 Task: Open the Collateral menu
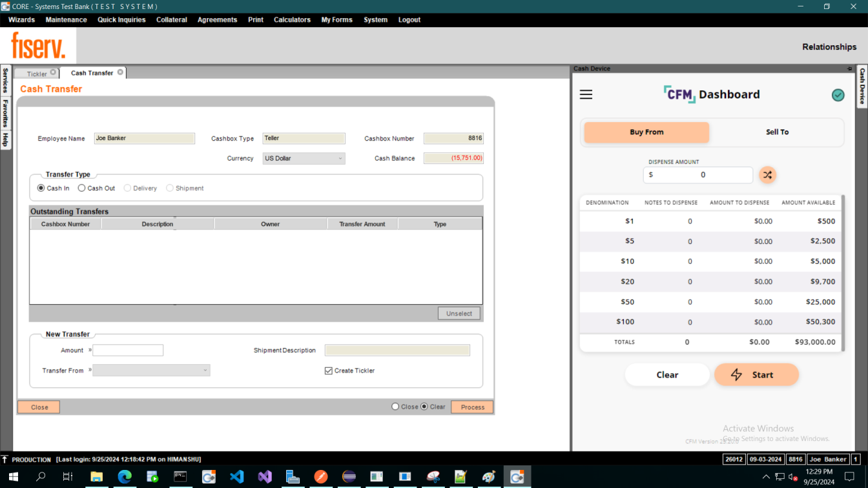[x=172, y=20]
